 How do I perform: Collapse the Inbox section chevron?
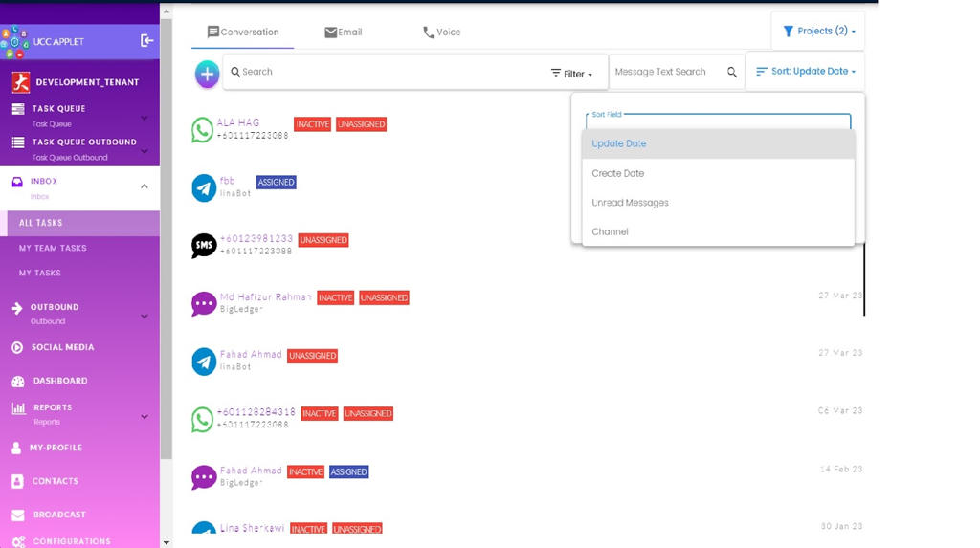145,186
